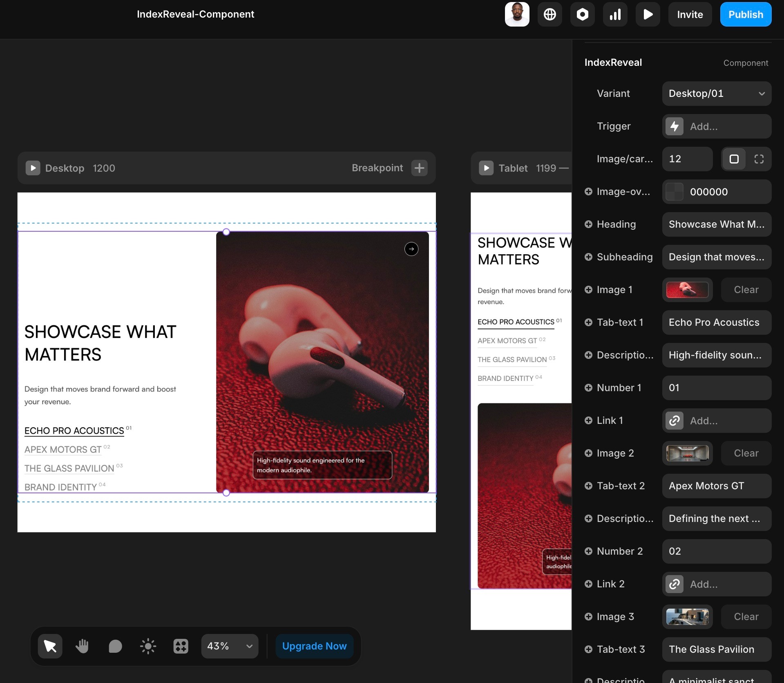
Task: Click the Invite button
Action: click(690, 14)
